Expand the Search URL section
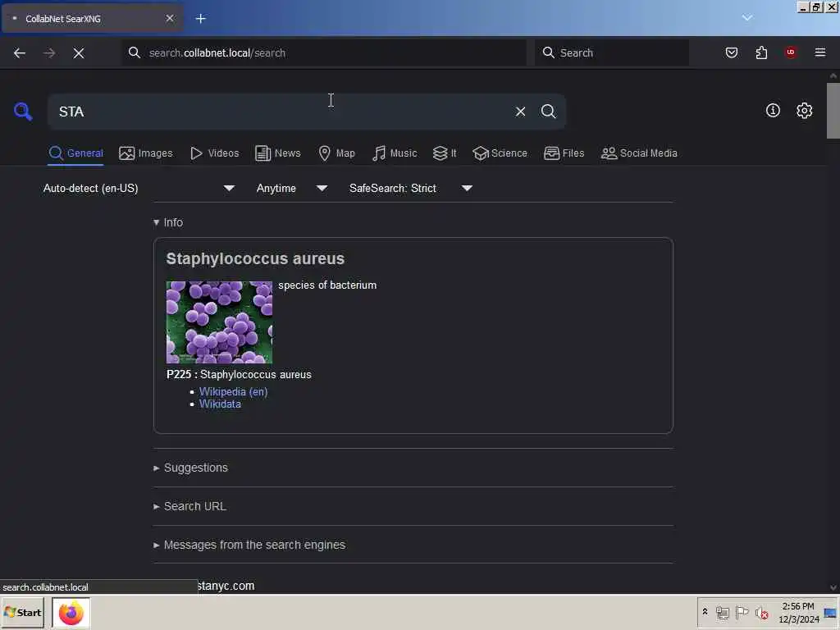The image size is (840, 630). [190, 506]
